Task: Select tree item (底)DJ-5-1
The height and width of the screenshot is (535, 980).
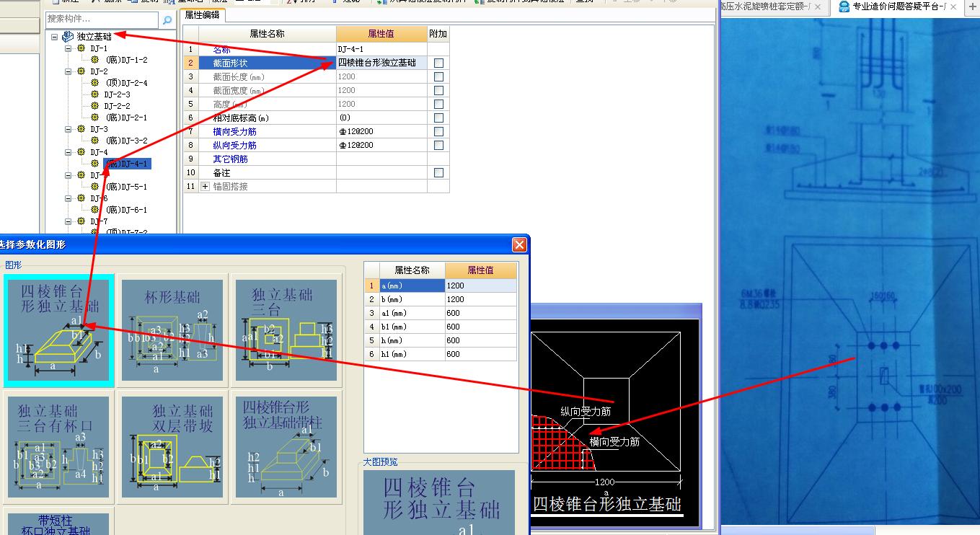Action: [125, 187]
